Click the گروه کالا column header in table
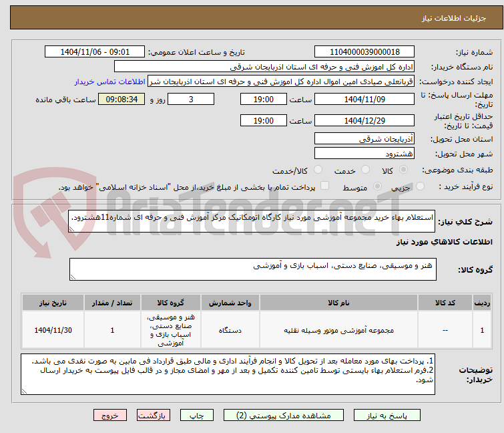Viewport: 504px width, 433px height. (171, 303)
